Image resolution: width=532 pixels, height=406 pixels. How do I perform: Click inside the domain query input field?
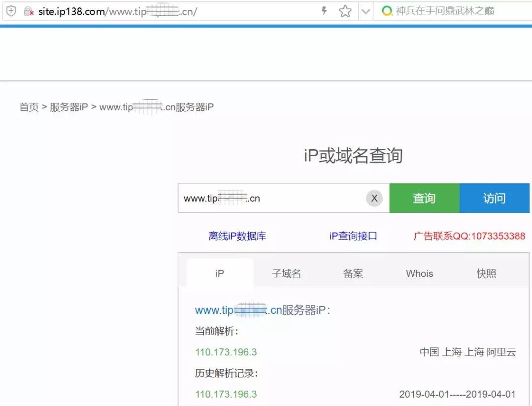[271, 198]
